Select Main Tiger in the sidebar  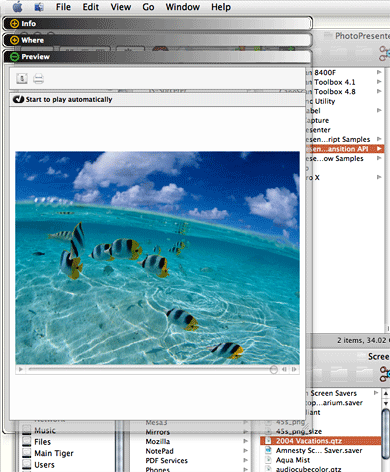[54, 453]
